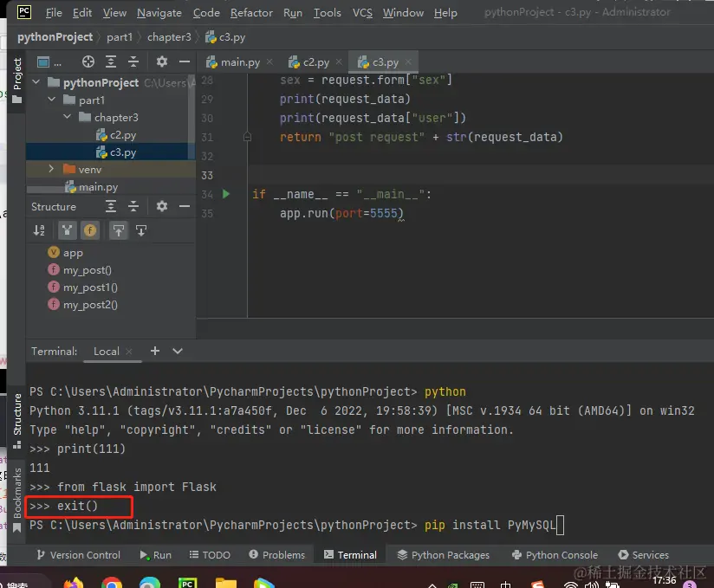Open the Help menu

[x=445, y=13]
